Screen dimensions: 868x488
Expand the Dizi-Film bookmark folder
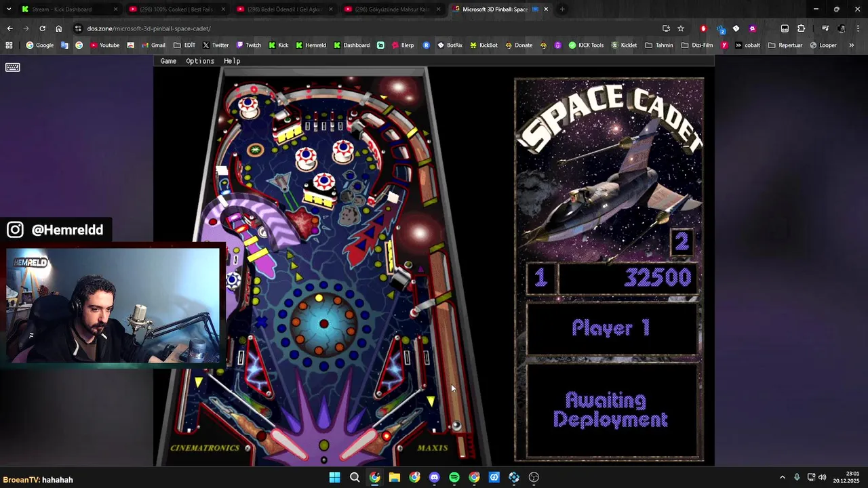pyautogui.click(x=697, y=45)
